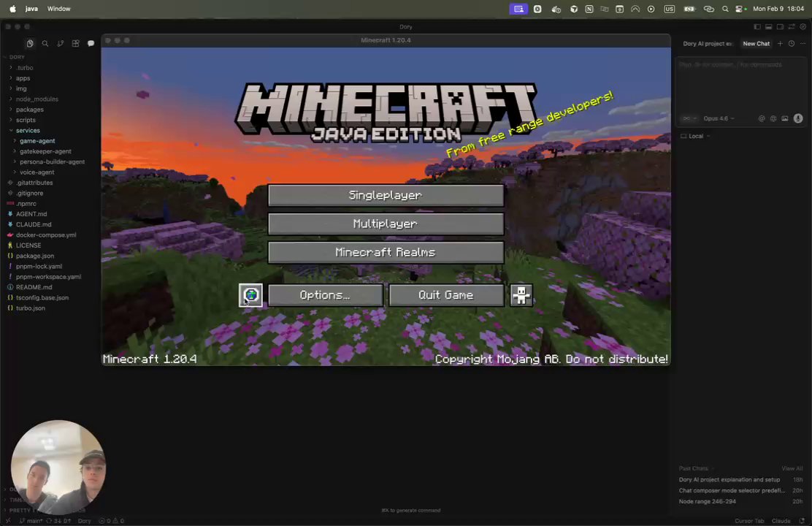Viewport: 812px width, 526px height.
Task: Collapse the services folder
Action: pyautogui.click(x=28, y=131)
